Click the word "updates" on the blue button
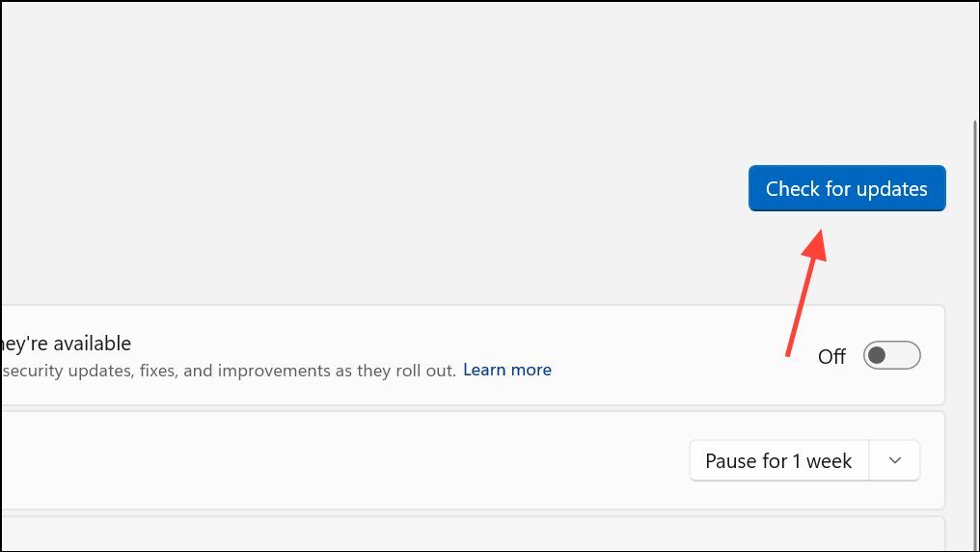This screenshot has width=980, height=552. 889,189
